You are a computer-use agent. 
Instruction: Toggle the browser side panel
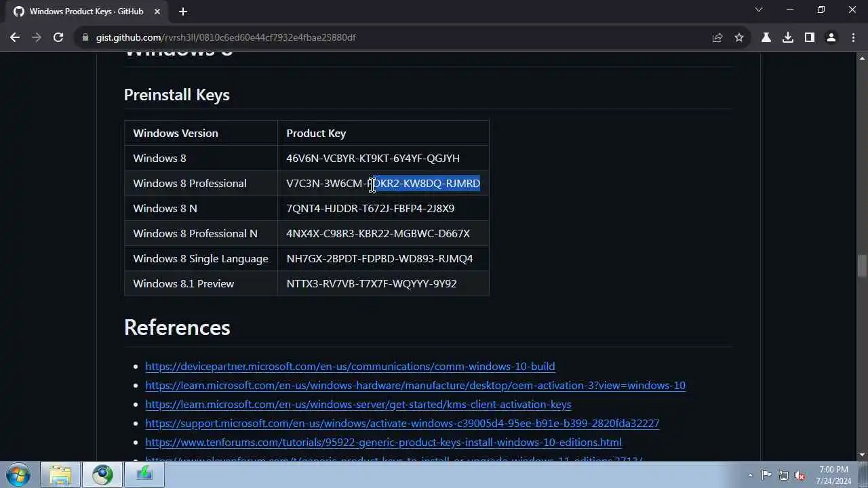coord(810,37)
